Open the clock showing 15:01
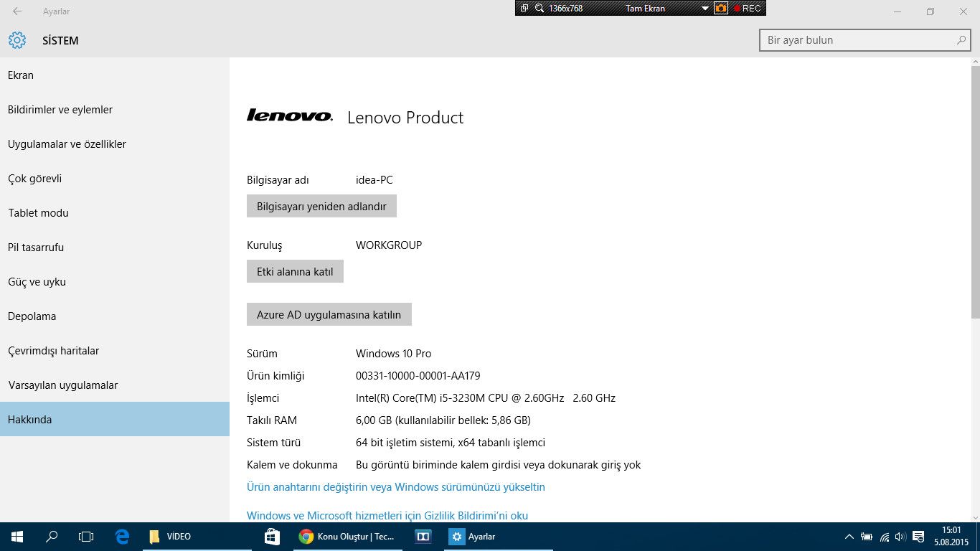This screenshot has width=980, height=551. tap(951, 536)
